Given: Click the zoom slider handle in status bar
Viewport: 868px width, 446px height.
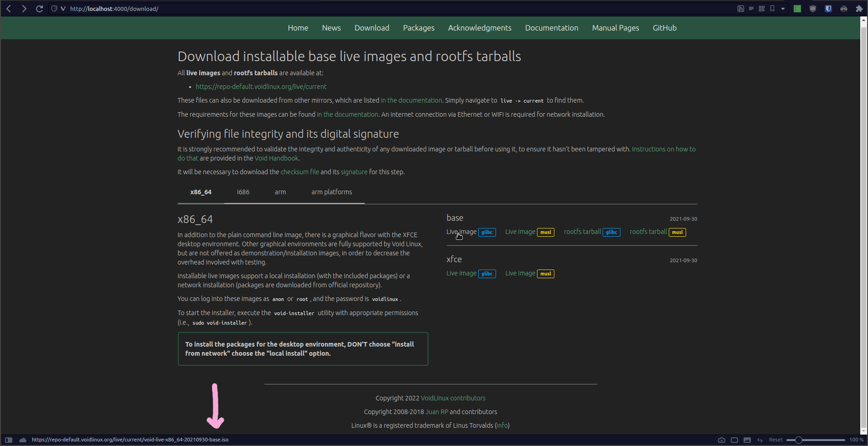Looking at the screenshot, I should (798, 440).
